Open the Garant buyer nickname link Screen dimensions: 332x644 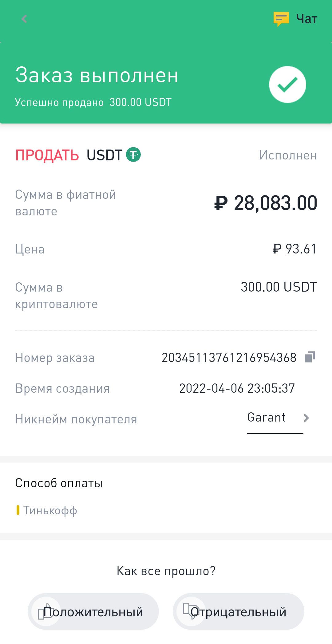tap(266, 418)
